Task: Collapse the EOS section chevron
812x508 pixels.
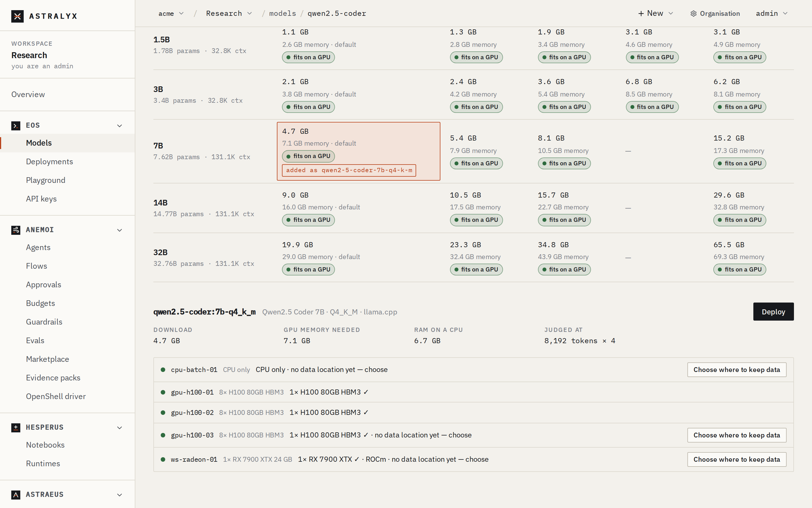Action: [x=120, y=126]
